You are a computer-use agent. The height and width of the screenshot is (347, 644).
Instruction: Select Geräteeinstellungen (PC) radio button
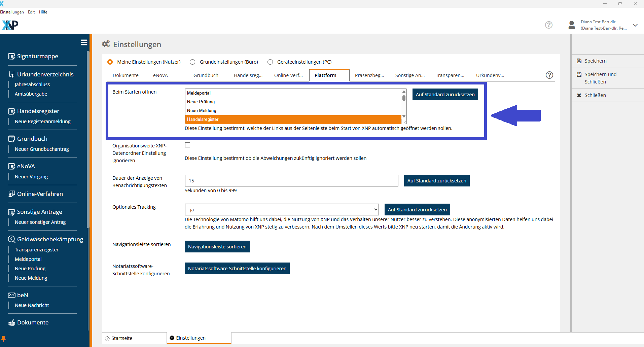pos(270,62)
